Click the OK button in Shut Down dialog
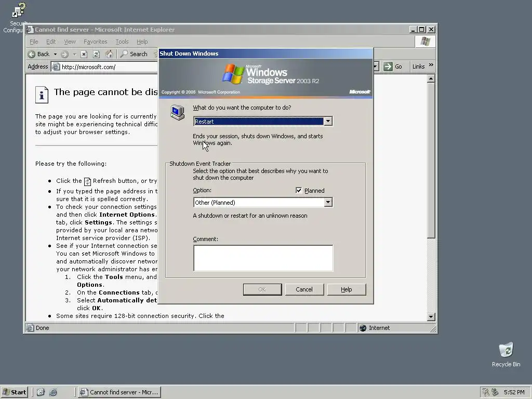The width and height of the screenshot is (532, 399). (x=262, y=289)
